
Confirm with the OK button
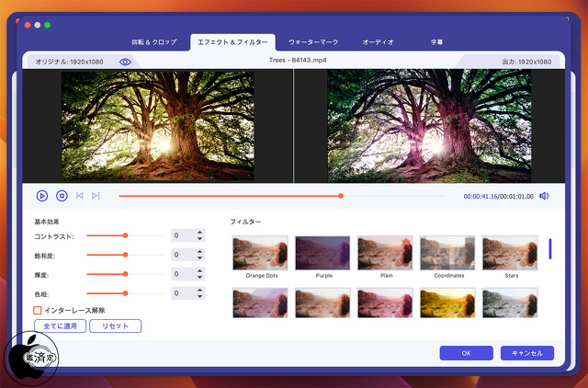coord(466,353)
